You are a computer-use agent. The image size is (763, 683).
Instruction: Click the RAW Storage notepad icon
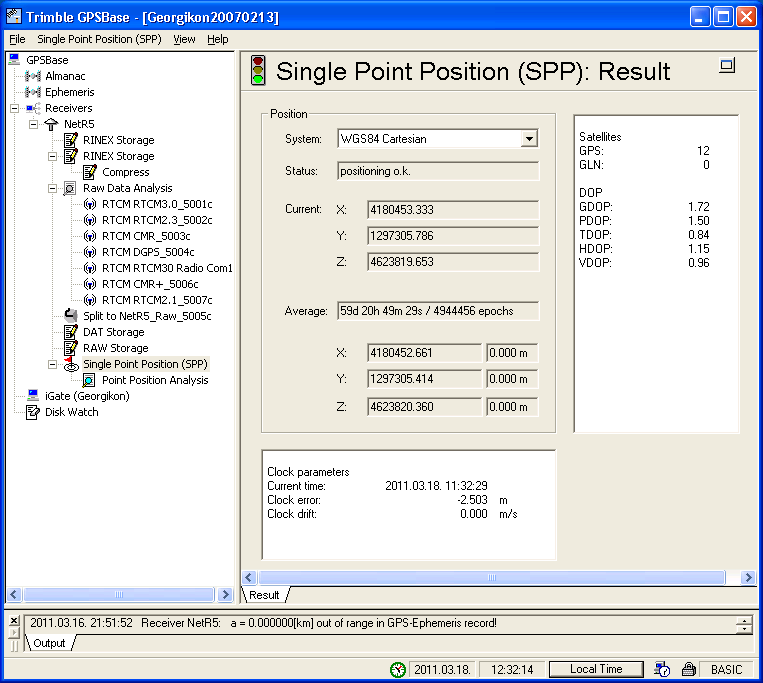pyautogui.click(x=71, y=348)
